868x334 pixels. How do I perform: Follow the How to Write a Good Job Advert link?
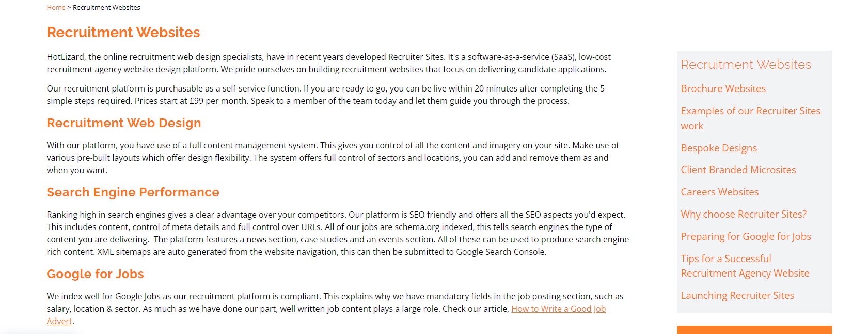[x=558, y=309]
